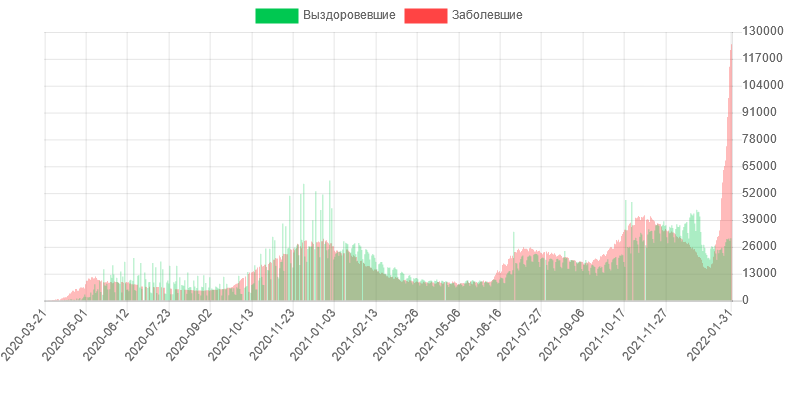Viewport: 790px width, 400px height.
Task: Click the 39000 y-axis value
Action: [x=760, y=219]
